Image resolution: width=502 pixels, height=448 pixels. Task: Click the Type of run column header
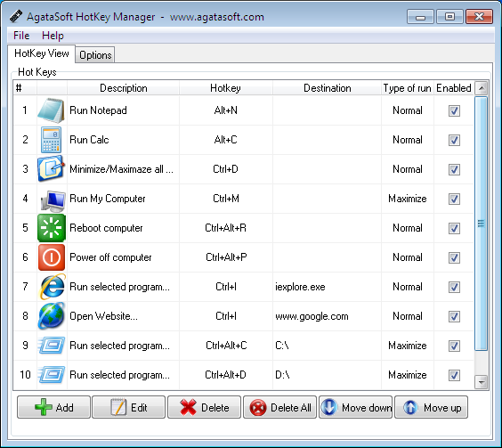click(x=408, y=88)
